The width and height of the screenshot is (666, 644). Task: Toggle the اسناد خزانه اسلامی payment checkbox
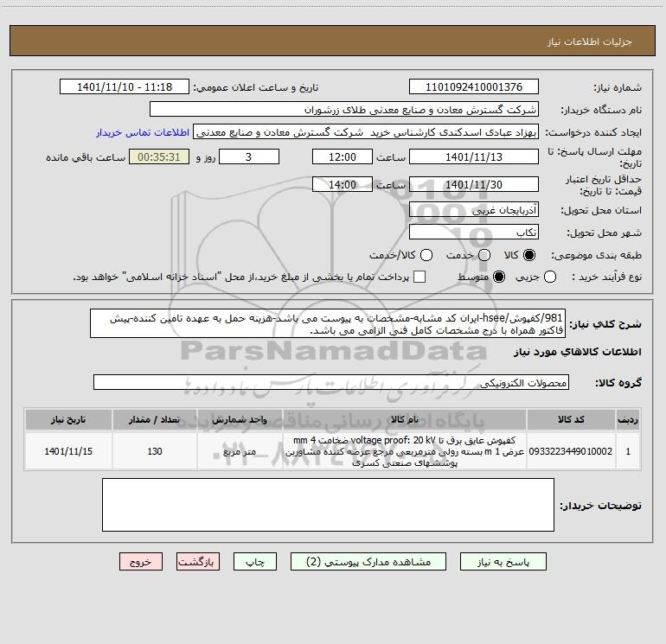point(419,277)
